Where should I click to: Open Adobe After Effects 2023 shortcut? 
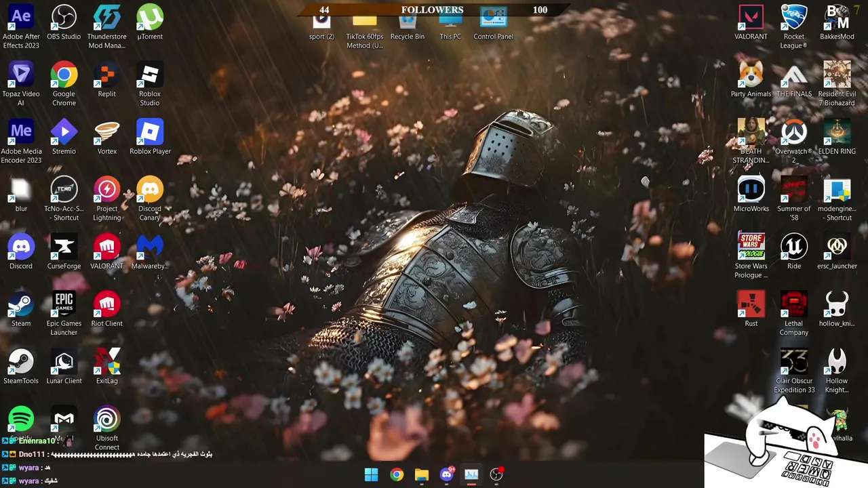21,26
